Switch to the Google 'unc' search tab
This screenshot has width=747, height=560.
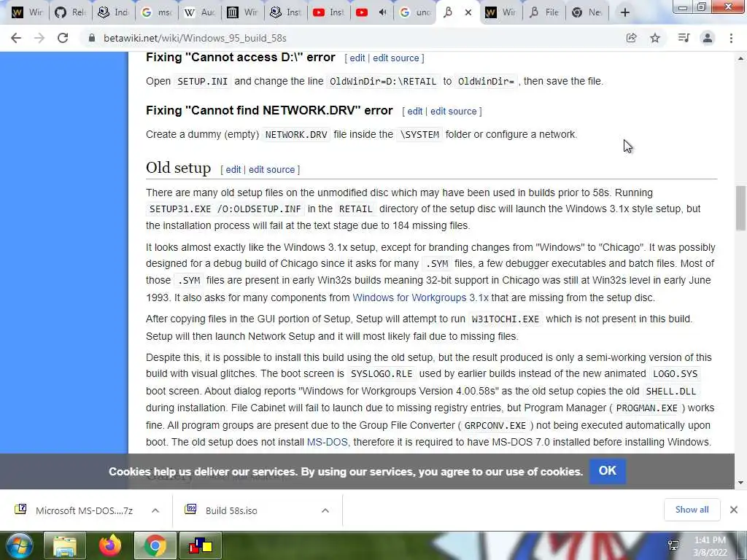pos(414,12)
